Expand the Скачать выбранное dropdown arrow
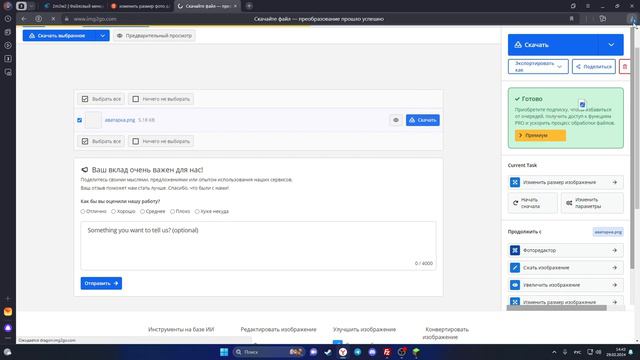The height and width of the screenshot is (360, 640). coord(103,36)
